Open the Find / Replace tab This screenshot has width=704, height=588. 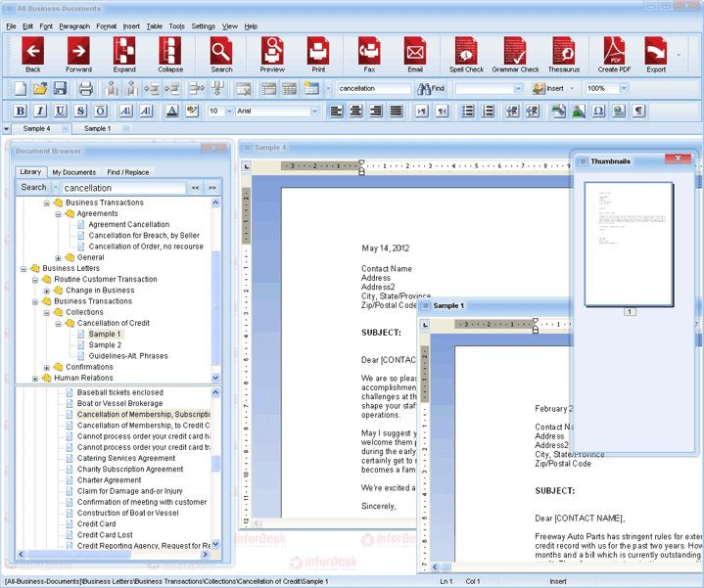point(128,172)
